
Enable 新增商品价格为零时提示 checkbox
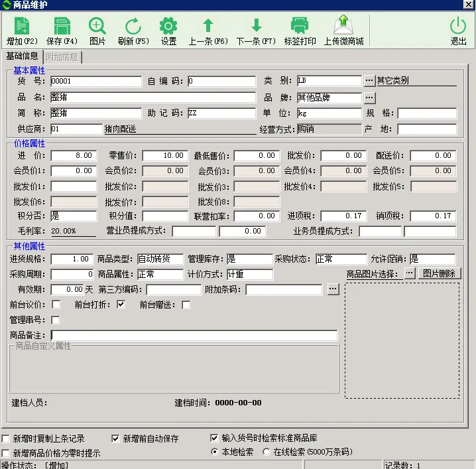tap(5, 453)
